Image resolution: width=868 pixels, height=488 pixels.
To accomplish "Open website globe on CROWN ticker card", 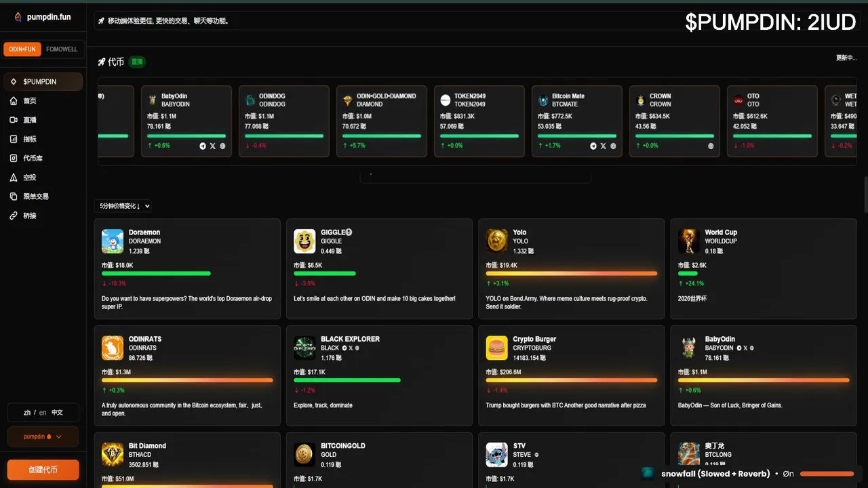I will 711,146.
